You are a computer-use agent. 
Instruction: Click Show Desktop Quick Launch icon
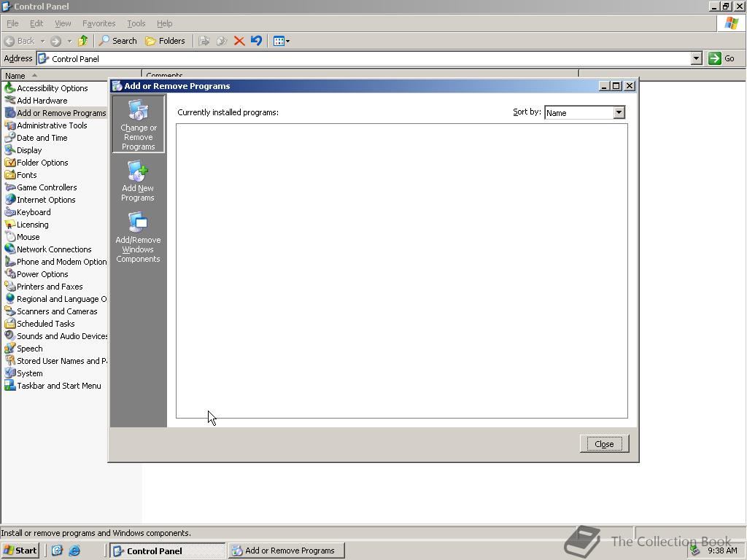(57, 551)
